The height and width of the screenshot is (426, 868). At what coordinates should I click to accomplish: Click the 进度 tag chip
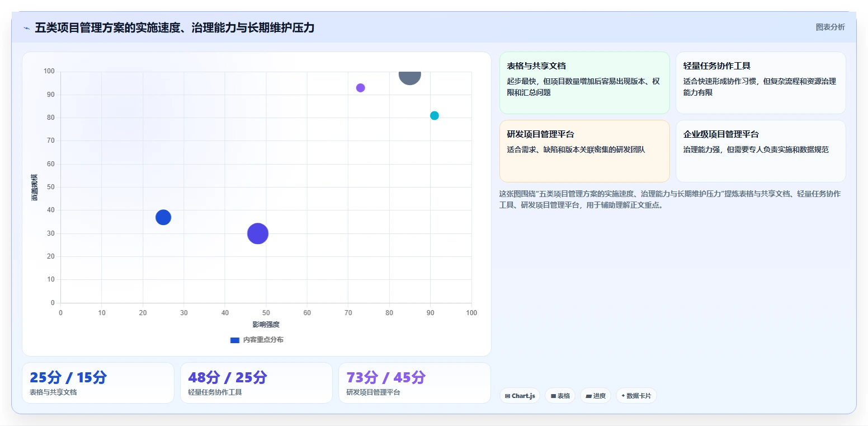[596, 396]
